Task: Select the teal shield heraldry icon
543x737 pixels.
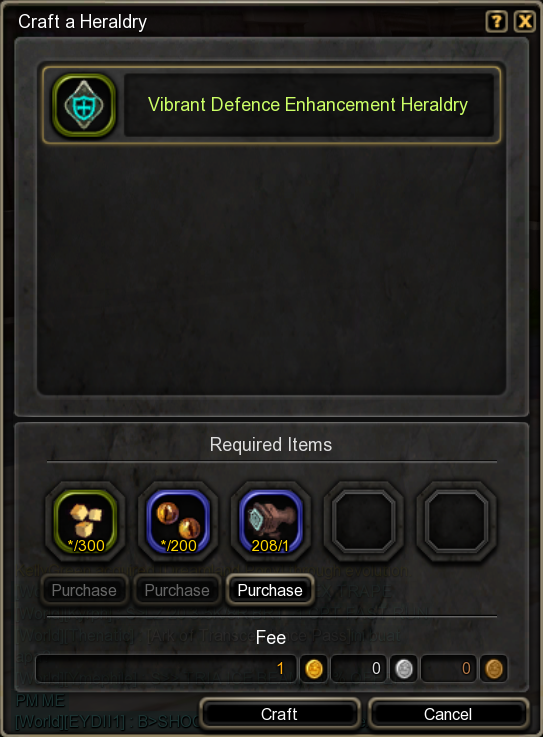Action: pos(84,105)
